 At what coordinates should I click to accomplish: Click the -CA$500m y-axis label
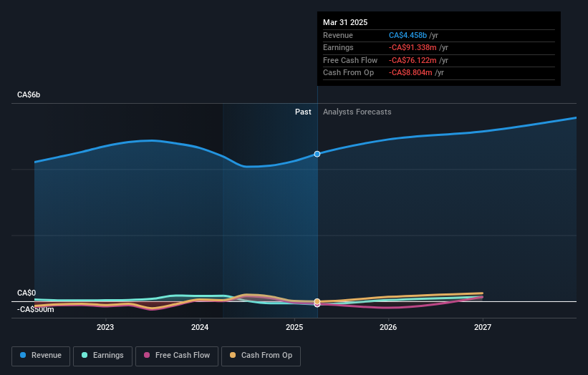tap(35, 309)
